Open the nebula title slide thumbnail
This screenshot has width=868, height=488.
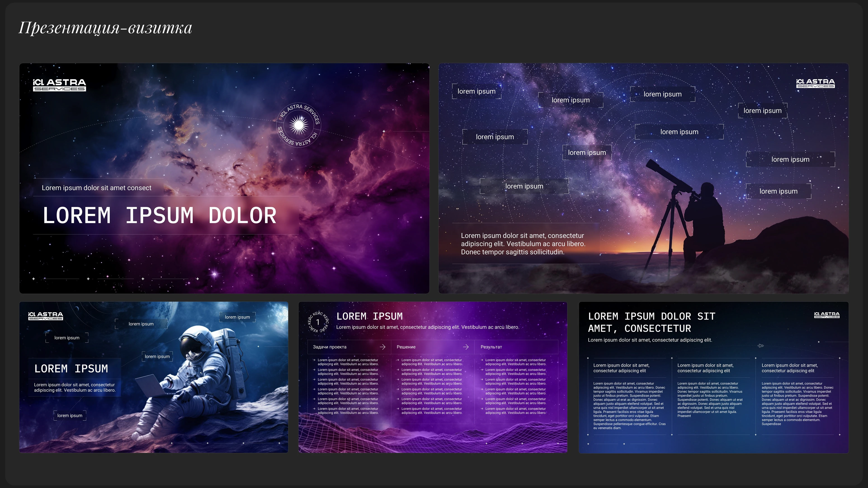pyautogui.click(x=224, y=178)
